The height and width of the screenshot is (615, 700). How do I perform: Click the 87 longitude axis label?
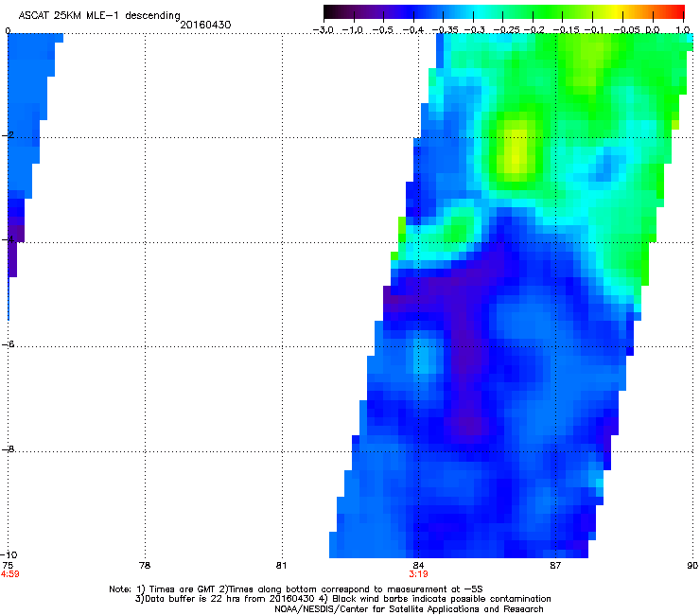click(555, 566)
